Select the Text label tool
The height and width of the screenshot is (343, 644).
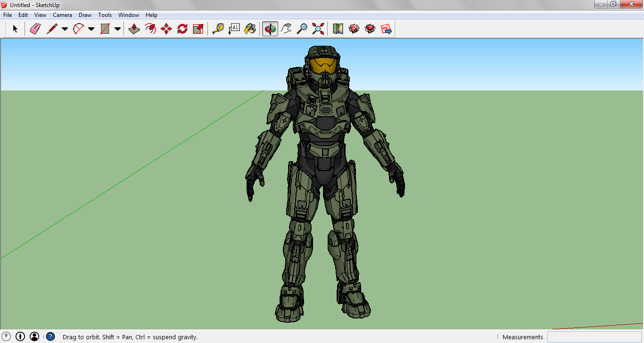click(x=234, y=29)
